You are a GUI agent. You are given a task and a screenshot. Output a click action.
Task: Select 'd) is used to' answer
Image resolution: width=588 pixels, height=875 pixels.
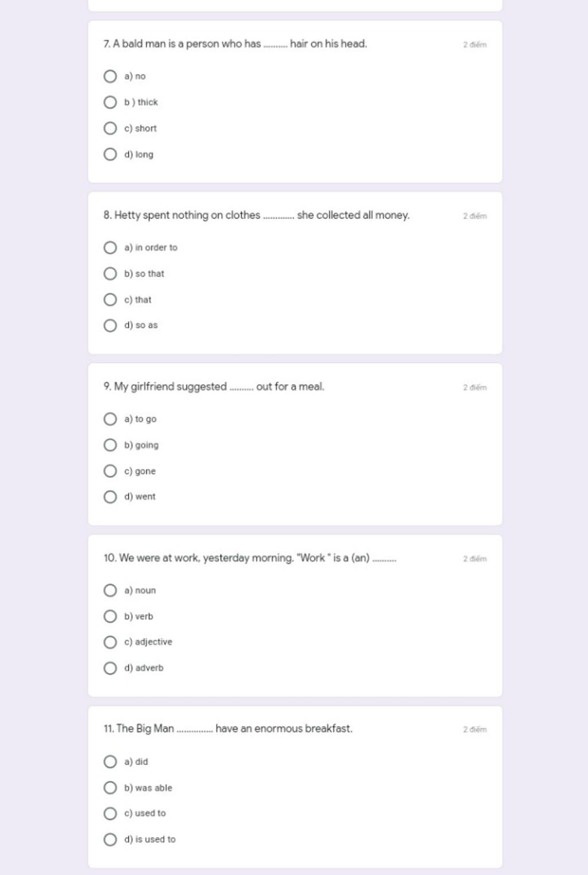(110, 839)
